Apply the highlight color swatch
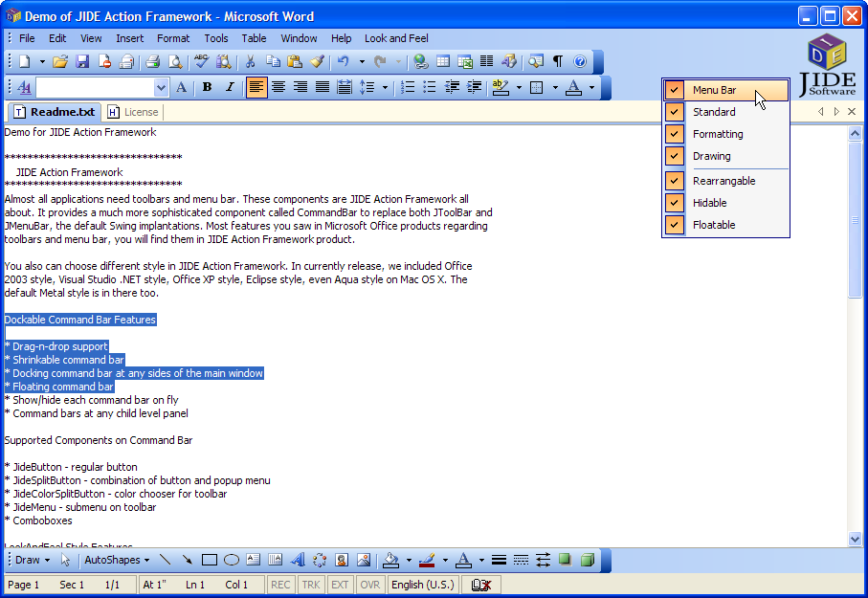The image size is (868, 598). click(x=501, y=87)
